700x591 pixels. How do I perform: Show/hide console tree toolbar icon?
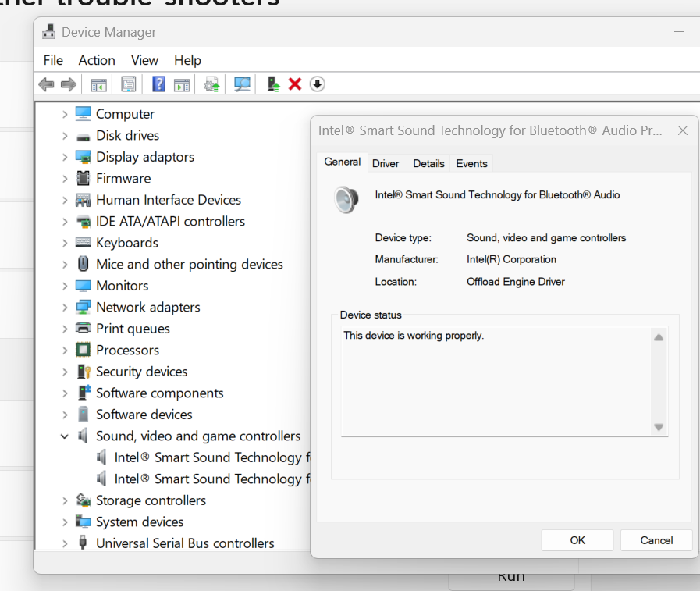click(98, 84)
